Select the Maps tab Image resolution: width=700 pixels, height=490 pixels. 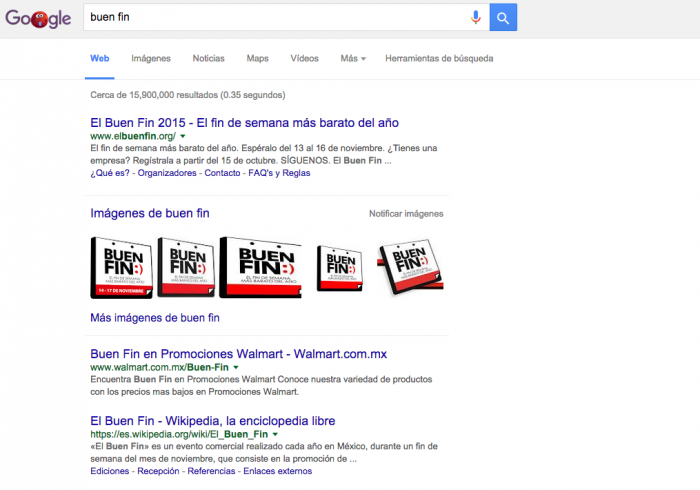coord(257,59)
